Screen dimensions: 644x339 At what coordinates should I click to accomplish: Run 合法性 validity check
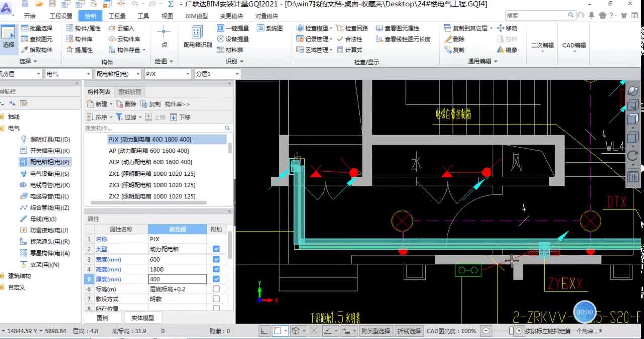click(349, 39)
